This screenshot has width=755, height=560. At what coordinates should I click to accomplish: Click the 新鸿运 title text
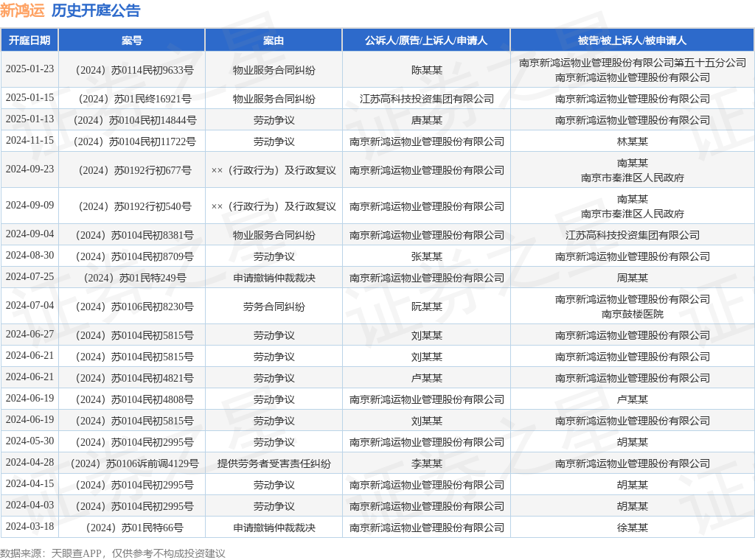click(x=22, y=10)
